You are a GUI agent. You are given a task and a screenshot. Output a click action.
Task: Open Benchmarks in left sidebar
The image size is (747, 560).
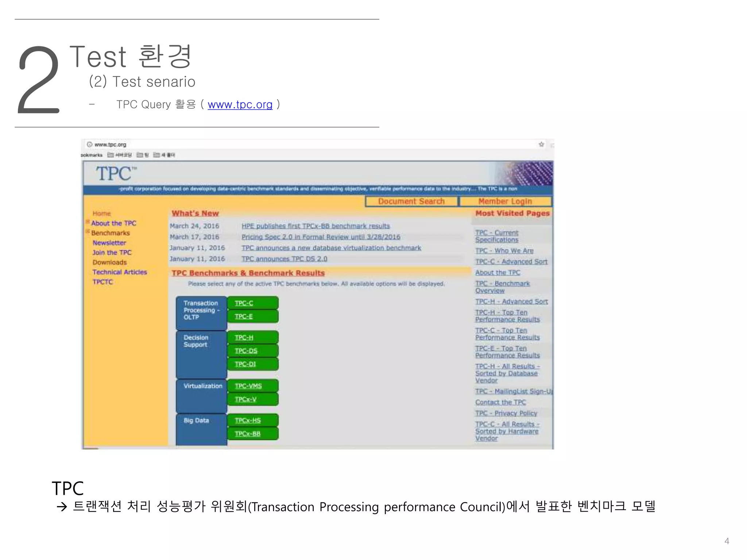point(111,233)
